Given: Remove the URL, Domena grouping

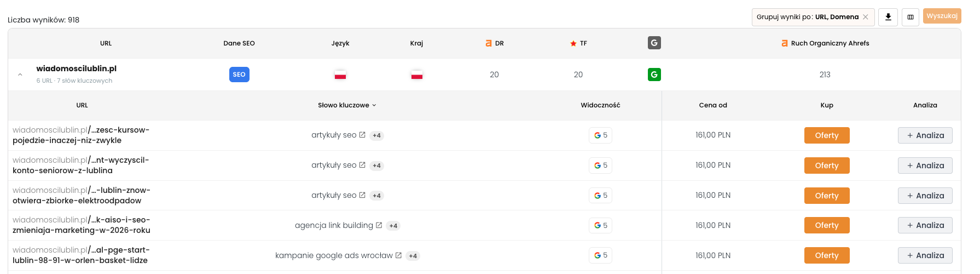Looking at the screenshot, I should [865, 17].
